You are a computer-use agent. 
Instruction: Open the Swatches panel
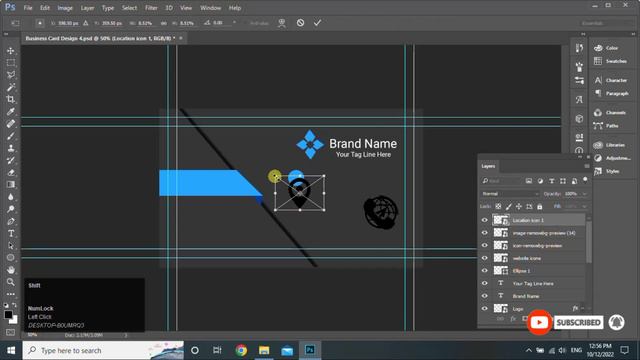click(x=611, y=61)
